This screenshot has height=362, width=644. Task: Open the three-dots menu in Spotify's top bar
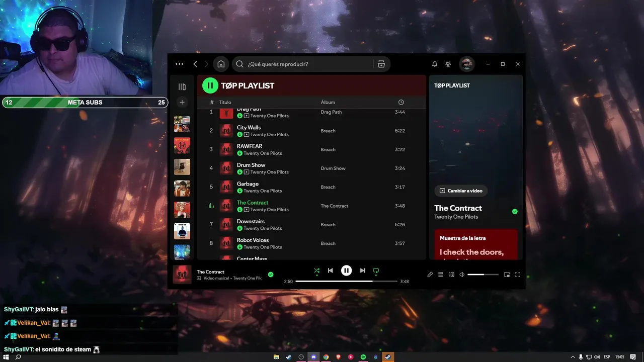[179, 64]
